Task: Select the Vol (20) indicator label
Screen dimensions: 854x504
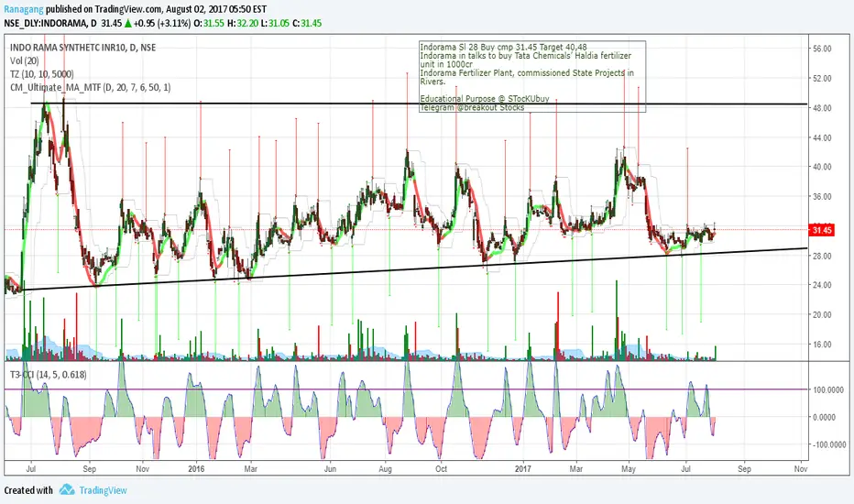Action: (x=25, y=60)
